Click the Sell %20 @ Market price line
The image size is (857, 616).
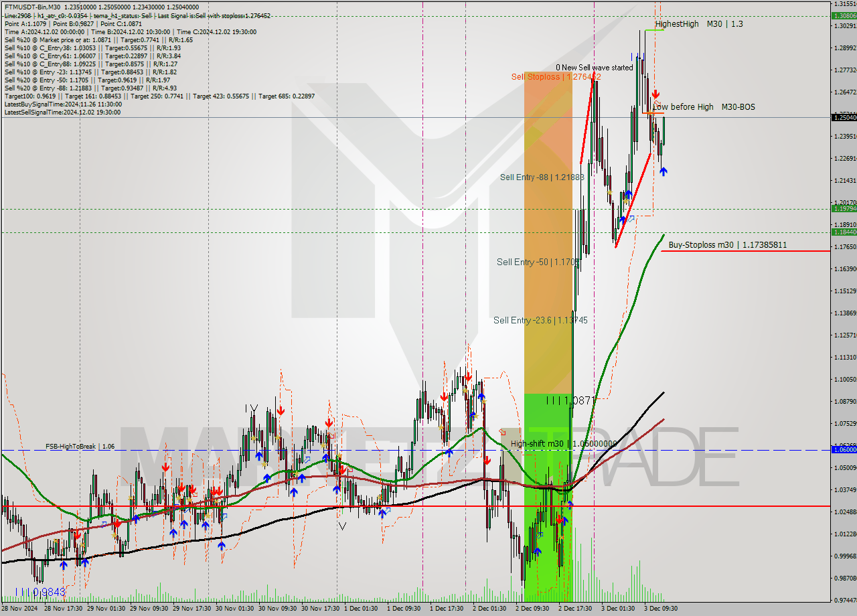pyautogui.click(x=98, y=40)
